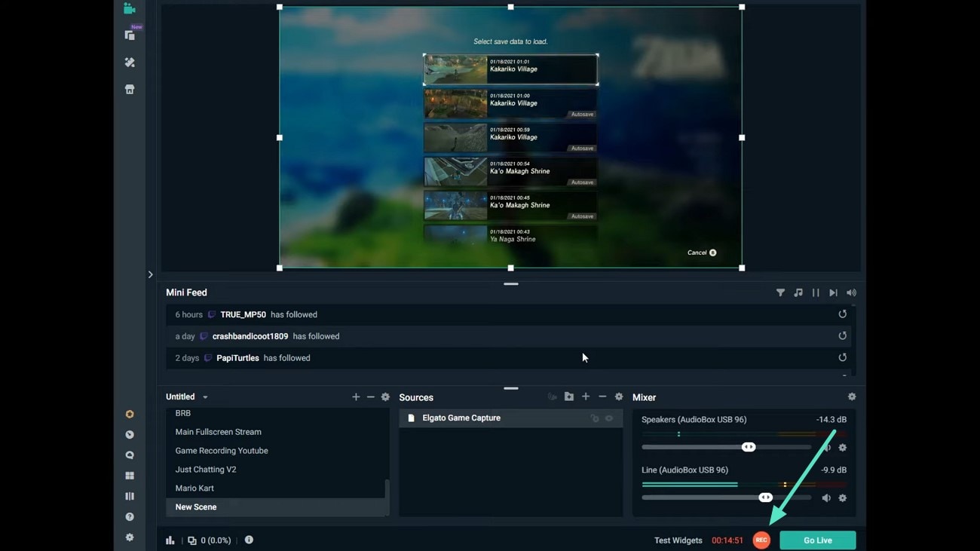Select top Kakariko Village save thumbnail in preview

[455, 69]
